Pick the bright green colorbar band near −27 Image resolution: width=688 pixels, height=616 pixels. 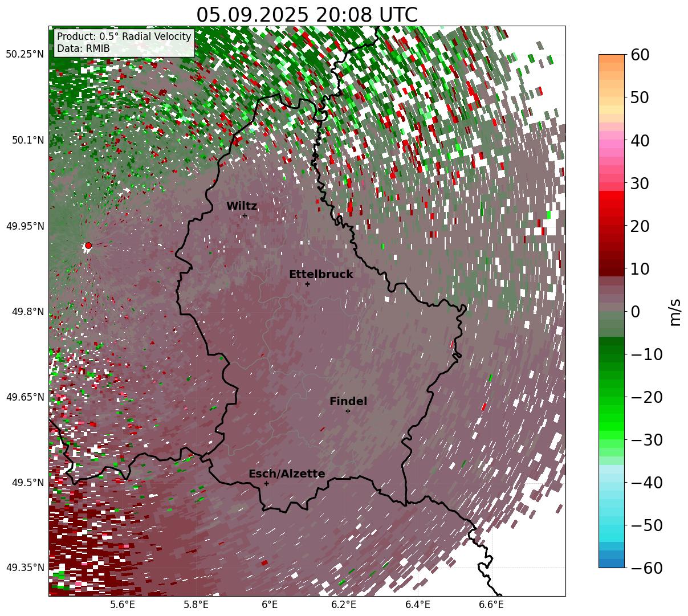coord(612,426)
